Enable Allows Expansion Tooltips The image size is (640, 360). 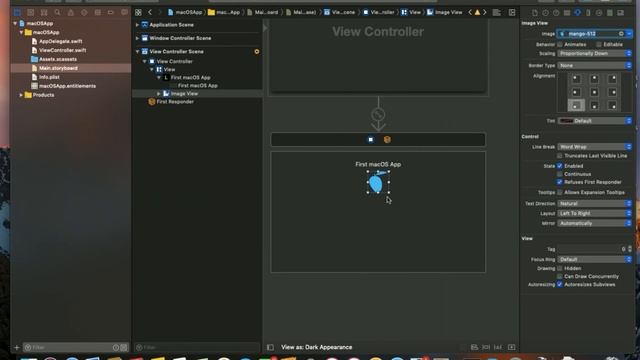[560, 192]
